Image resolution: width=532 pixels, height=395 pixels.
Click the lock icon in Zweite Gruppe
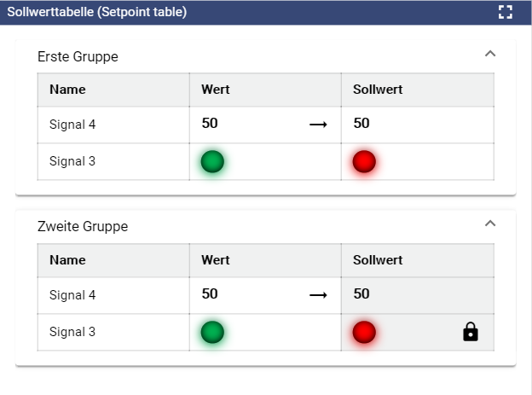470,332
